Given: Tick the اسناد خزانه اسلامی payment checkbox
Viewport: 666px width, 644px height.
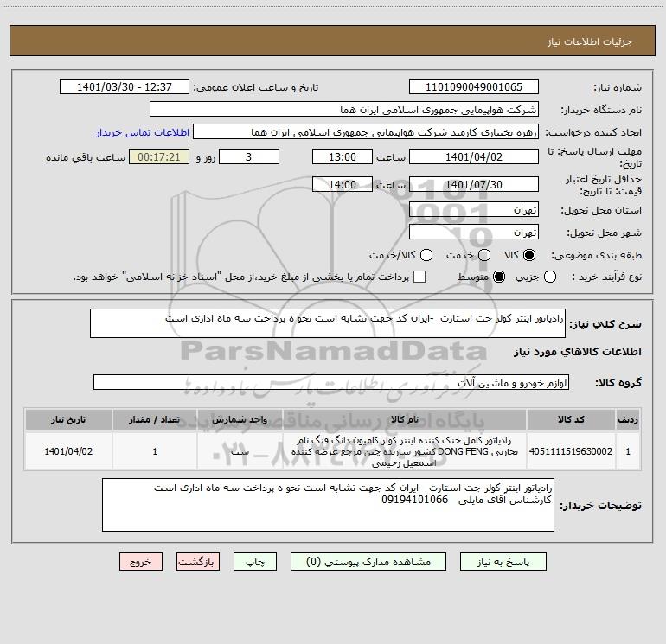Looking at the screenshot, I should (x=419, y=277).
